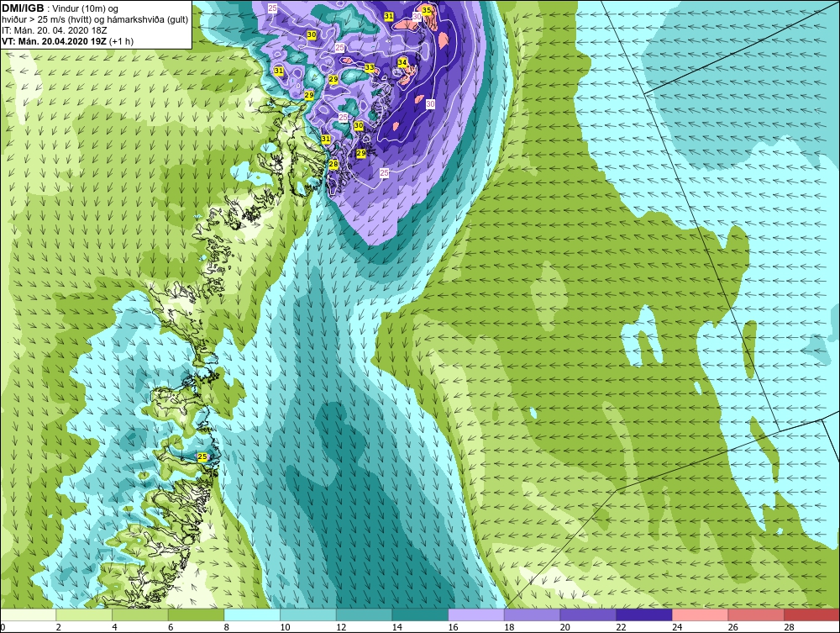840x633 pixels.
Task: Pick the 18–20 m/s legend color swatch
Action: tap(532, 615)
